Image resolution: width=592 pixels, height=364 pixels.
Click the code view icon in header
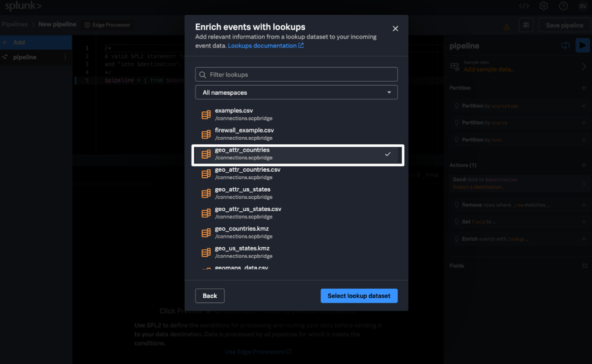[524, 6]
